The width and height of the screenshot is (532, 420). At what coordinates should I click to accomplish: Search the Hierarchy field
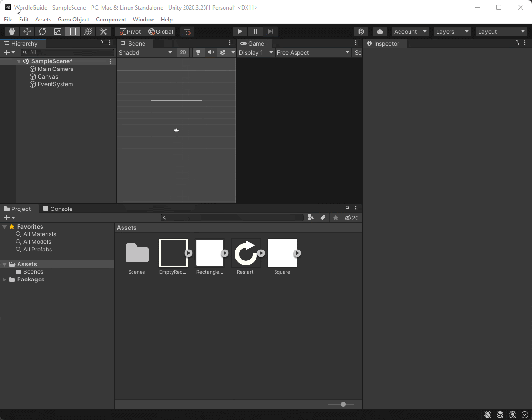tap(68, 52)
